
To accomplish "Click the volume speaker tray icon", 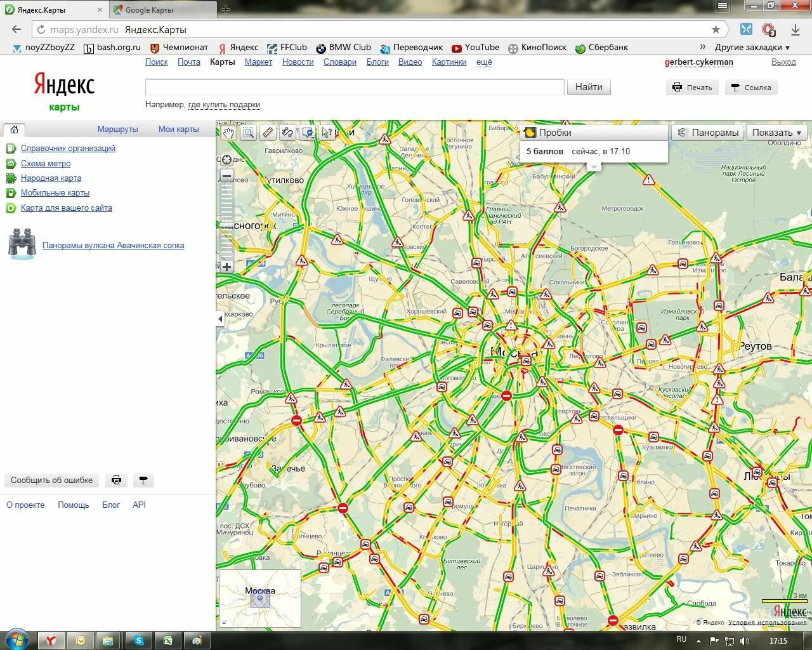I will point(744,641).
